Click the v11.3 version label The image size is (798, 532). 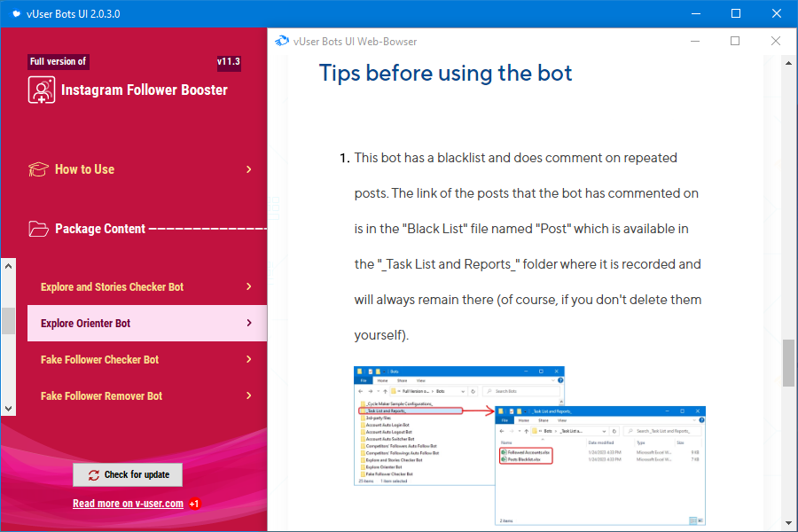(x=229, y=61)
